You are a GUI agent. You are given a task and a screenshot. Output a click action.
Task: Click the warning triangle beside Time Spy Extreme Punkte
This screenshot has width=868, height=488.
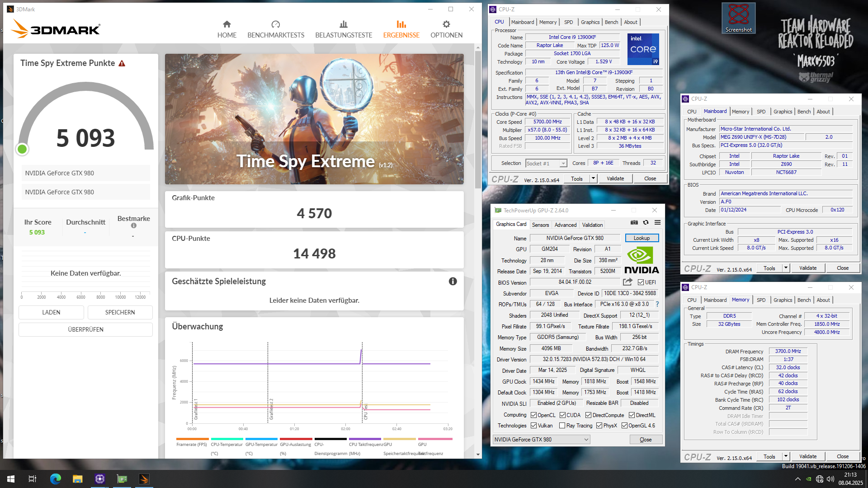coord(122,63)
